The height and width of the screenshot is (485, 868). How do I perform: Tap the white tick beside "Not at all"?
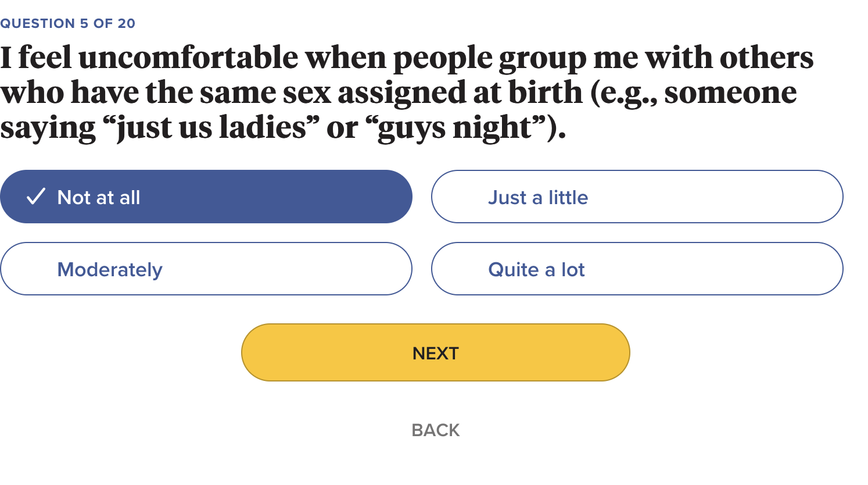pyautogui.click(x=36, y=197)
